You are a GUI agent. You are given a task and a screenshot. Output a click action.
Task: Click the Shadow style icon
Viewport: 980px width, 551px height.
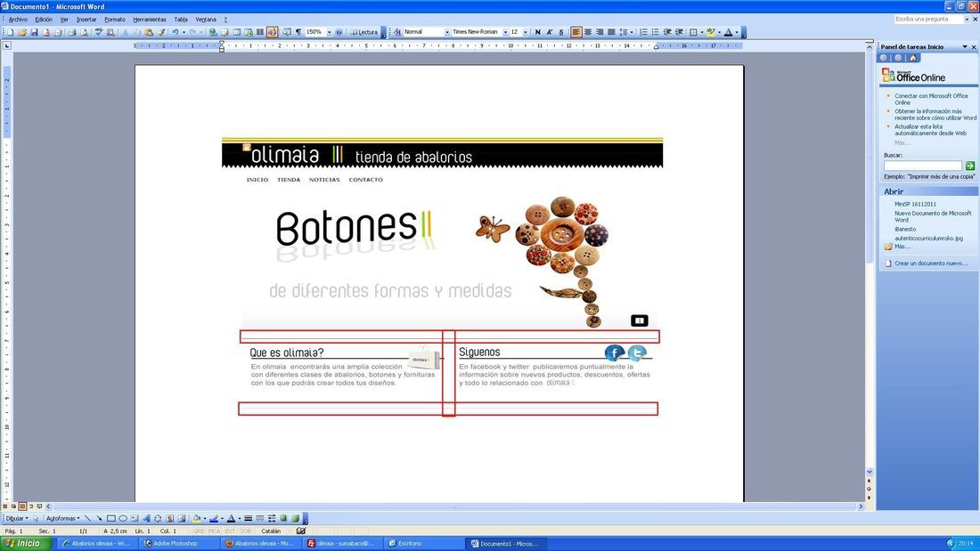pyautogui.click(x=283, y=519)
